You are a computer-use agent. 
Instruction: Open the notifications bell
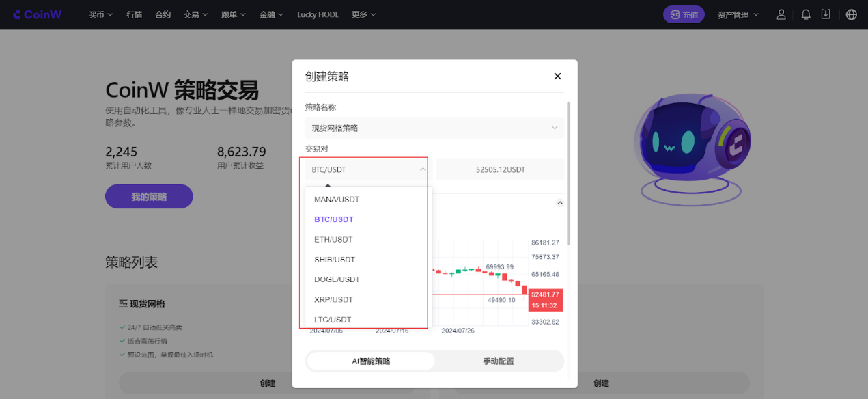pos(806,14)
